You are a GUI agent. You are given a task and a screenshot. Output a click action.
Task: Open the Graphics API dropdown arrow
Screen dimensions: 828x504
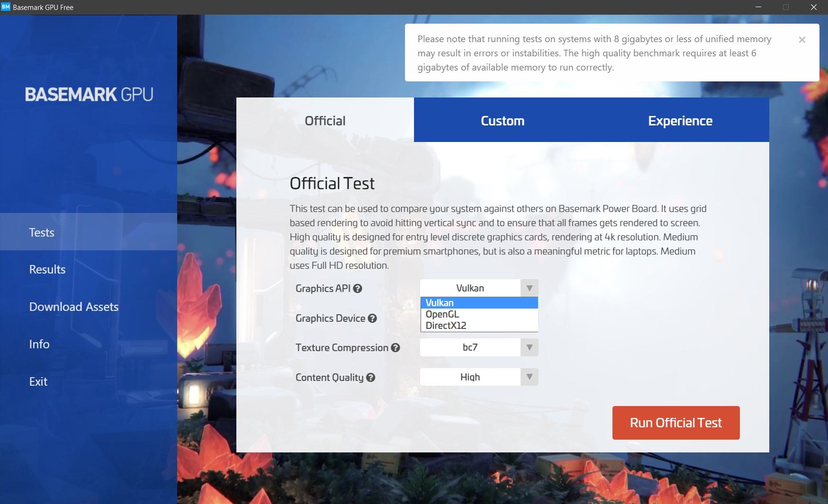click(x=530, y=288)
